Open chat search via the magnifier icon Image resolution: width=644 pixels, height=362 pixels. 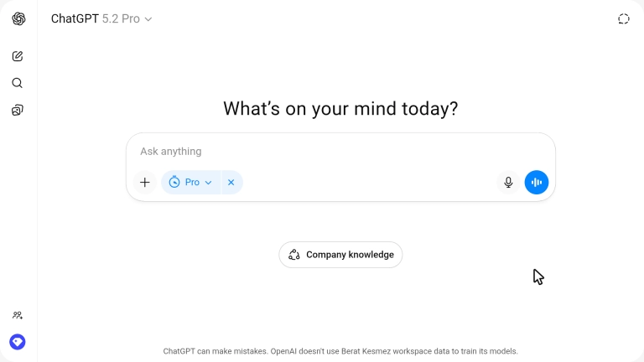point(18,83)
